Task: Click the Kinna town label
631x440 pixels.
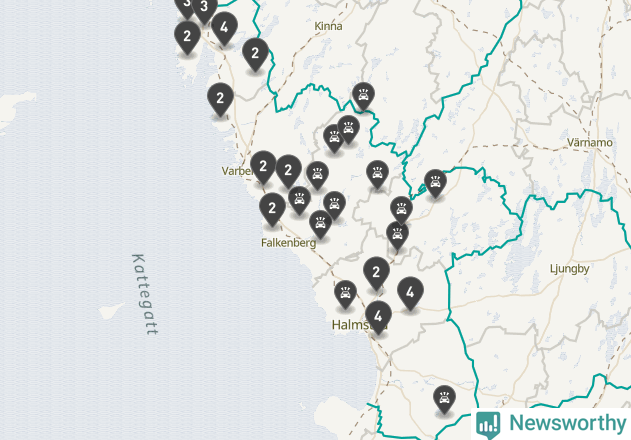Action: (328, 26)
